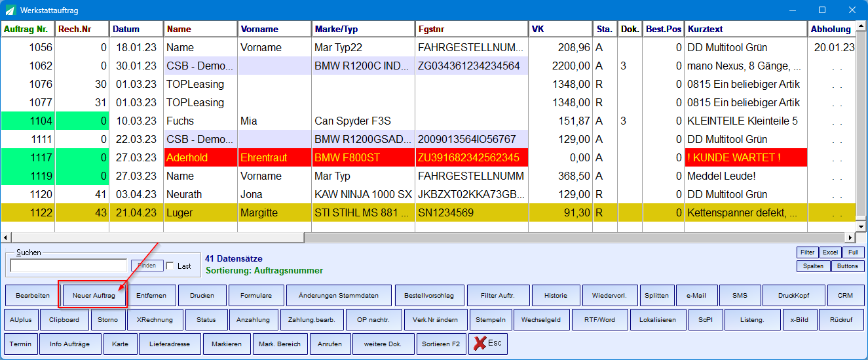The image size is (868, 360).
Task: Click the DruckKopf button
Action: (793, 296)
